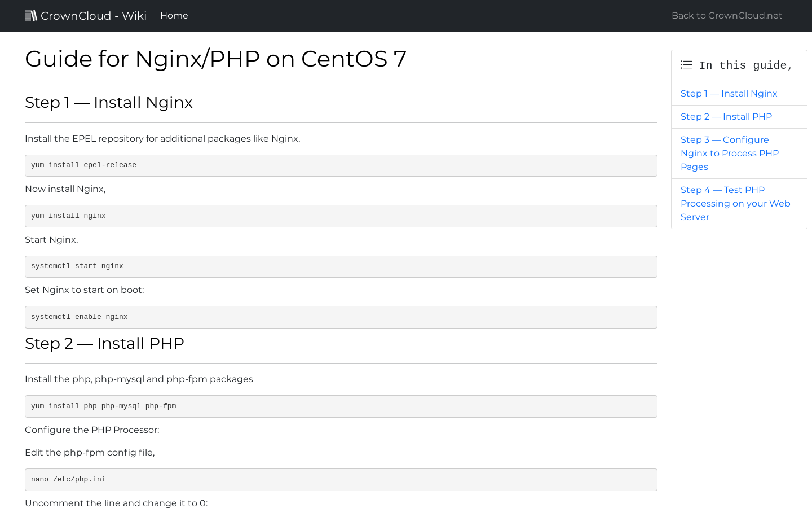
Task: Open the Step 3 Configure Nginx sidebar link
Action: tap(729, 154)
